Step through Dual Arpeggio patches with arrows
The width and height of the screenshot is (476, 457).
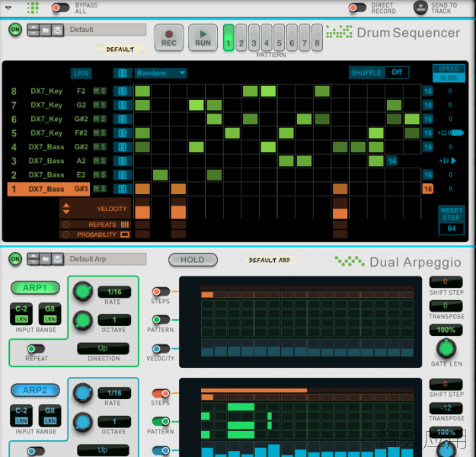coord(34,259)
